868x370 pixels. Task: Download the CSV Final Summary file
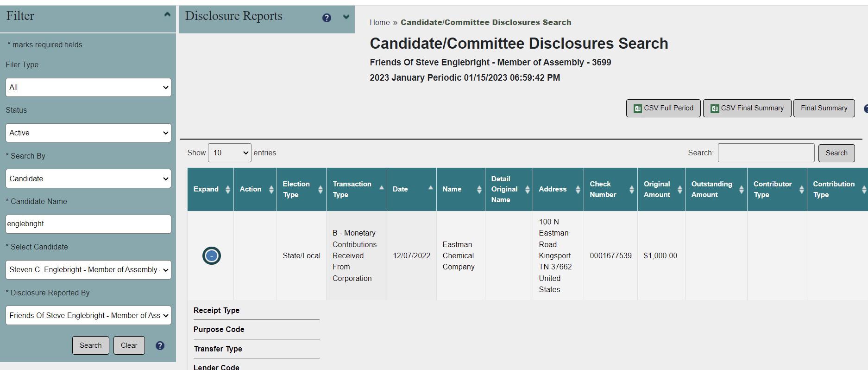747,108
